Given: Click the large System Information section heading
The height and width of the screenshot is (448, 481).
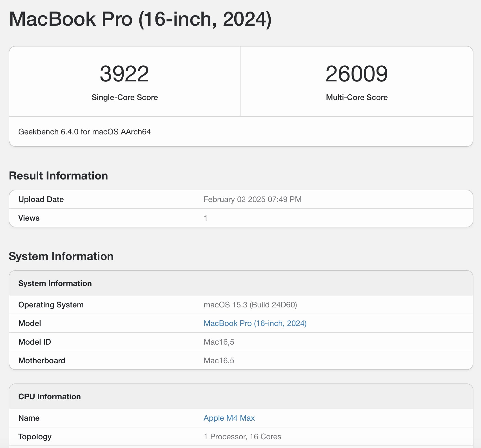Looking at the screenshot, I should point(61,256).
